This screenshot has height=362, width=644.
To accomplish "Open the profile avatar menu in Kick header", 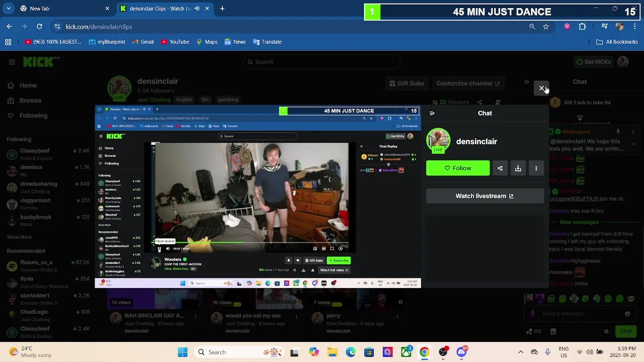I will point(623,62).
